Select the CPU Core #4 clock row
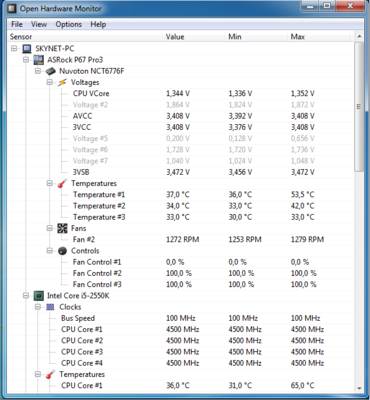370x400 pixels. point(180,363)
